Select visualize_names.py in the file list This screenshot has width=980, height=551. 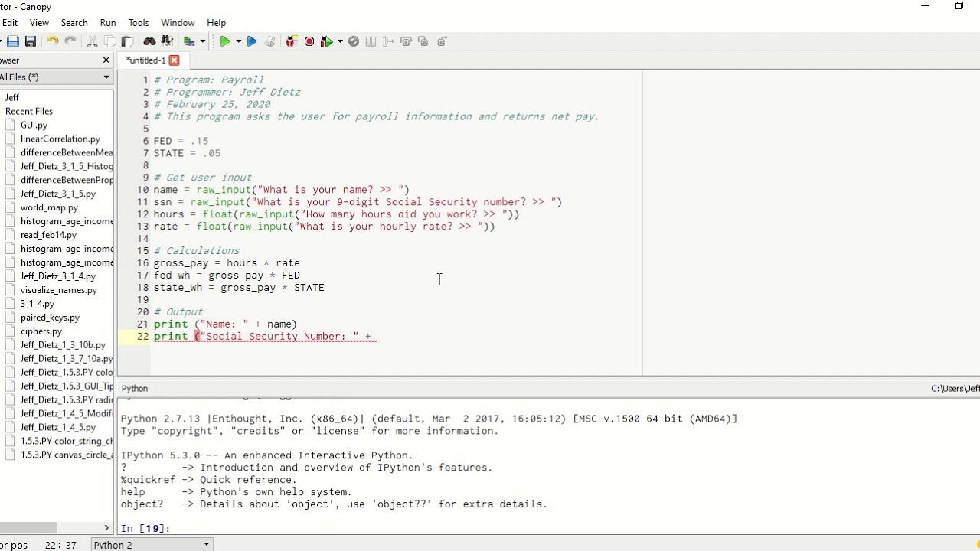pyautogui.click(x=59, y=290)
